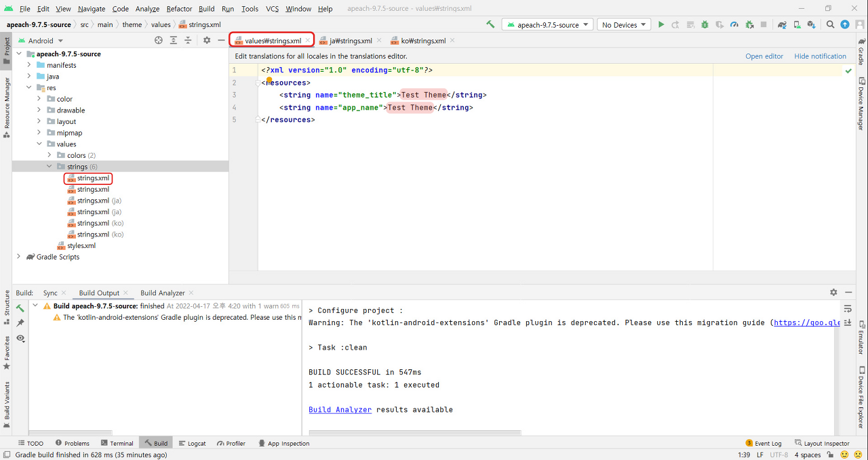Click Expand All icon in Project panel
The image size is (868, 460).
tap(174, 41)
